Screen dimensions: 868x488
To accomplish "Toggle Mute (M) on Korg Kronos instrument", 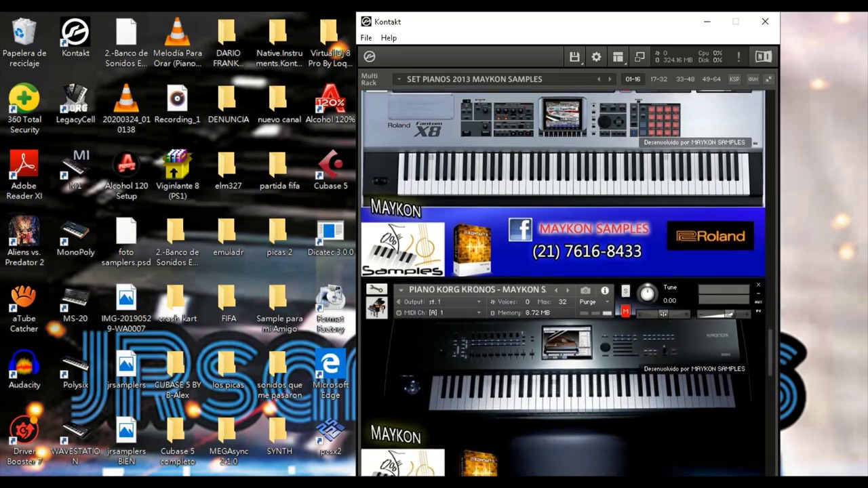I will [625, 311].
